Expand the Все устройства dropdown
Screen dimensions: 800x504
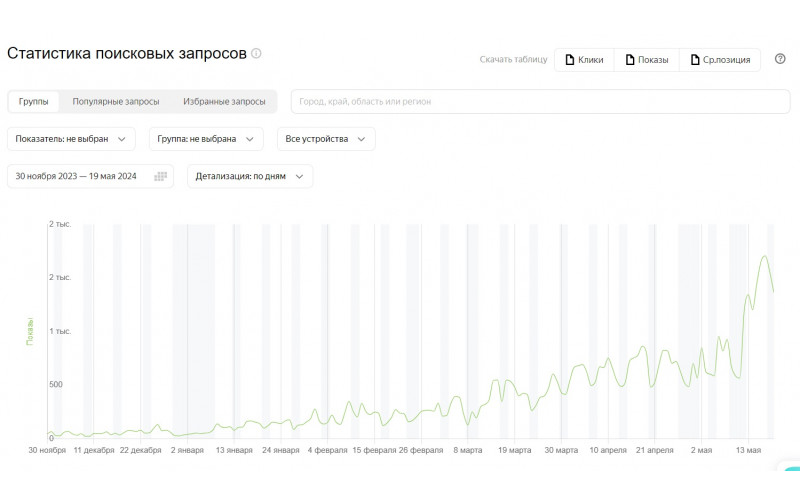tap(326, 139)
